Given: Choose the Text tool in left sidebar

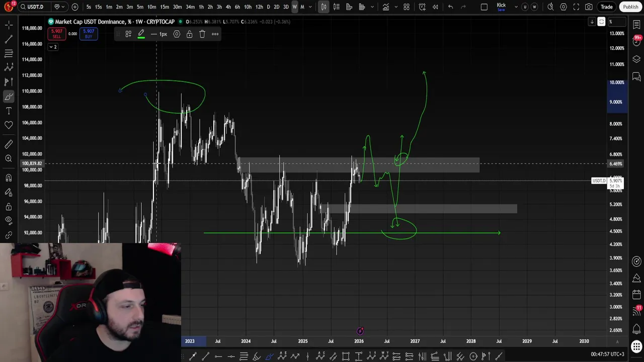Looking at the screenshot, I should (9, 111).
